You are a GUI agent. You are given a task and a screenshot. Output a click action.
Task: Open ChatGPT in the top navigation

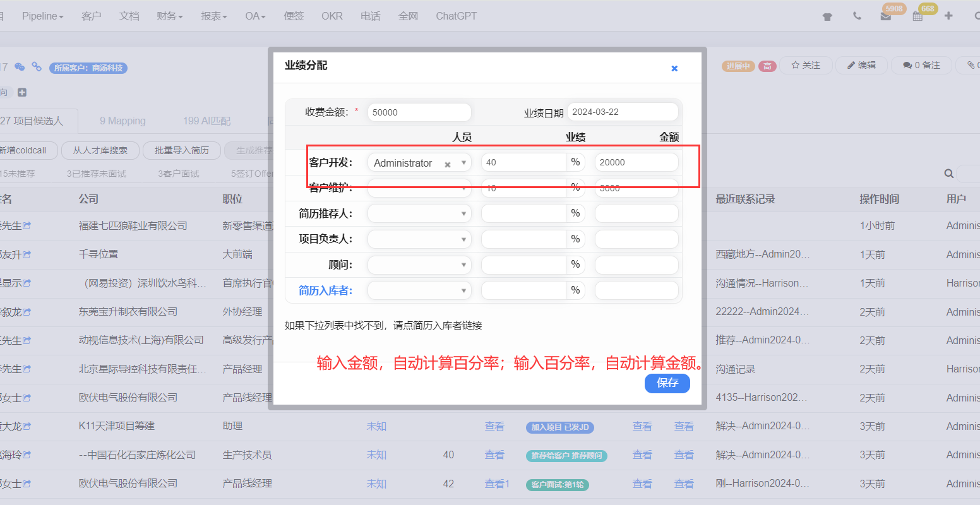(457, 16)
